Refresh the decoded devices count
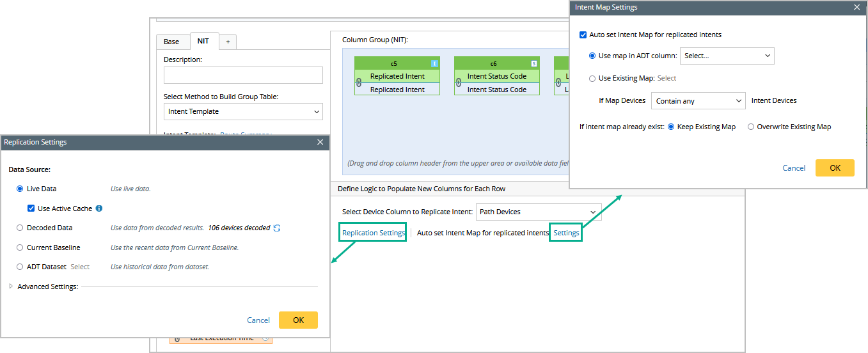This screenshot has width=868, height=353. pyautogui.click(x=276, y=228)
